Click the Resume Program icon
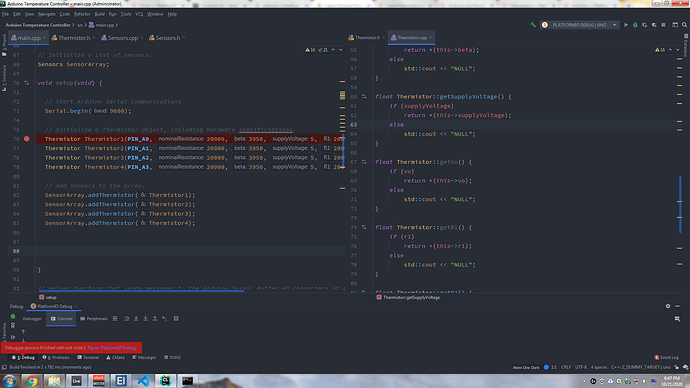This screenshot has width=690, height=388. pos(13,337)
